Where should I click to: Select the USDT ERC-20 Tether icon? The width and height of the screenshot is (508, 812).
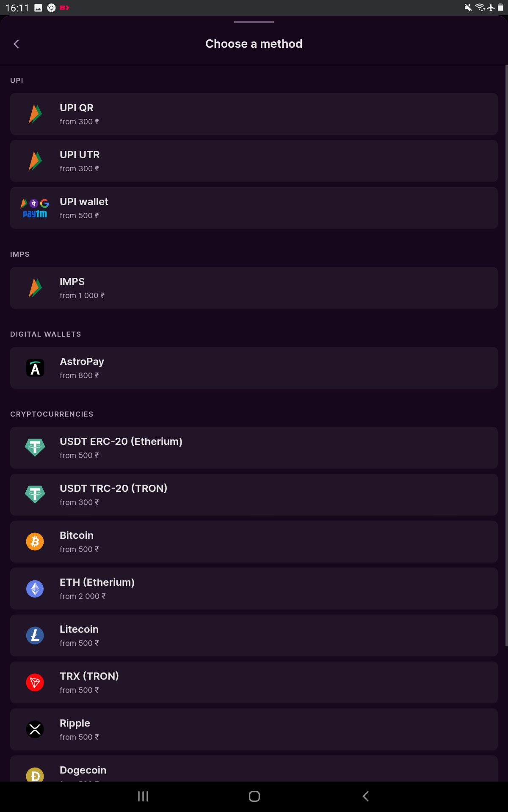click(35, 447)
